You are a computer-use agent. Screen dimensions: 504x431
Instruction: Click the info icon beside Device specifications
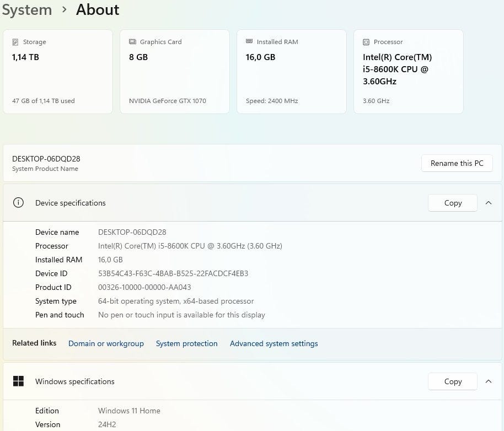(18, 203)
